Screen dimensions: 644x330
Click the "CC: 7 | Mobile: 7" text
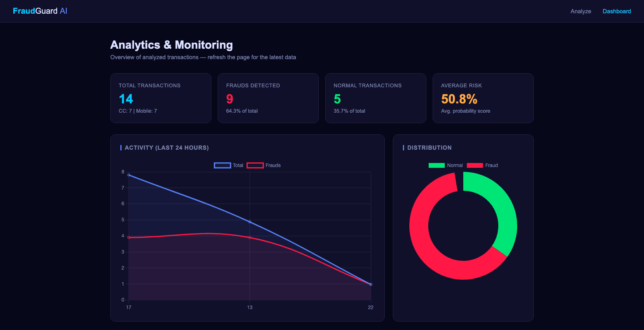point(138,111)
